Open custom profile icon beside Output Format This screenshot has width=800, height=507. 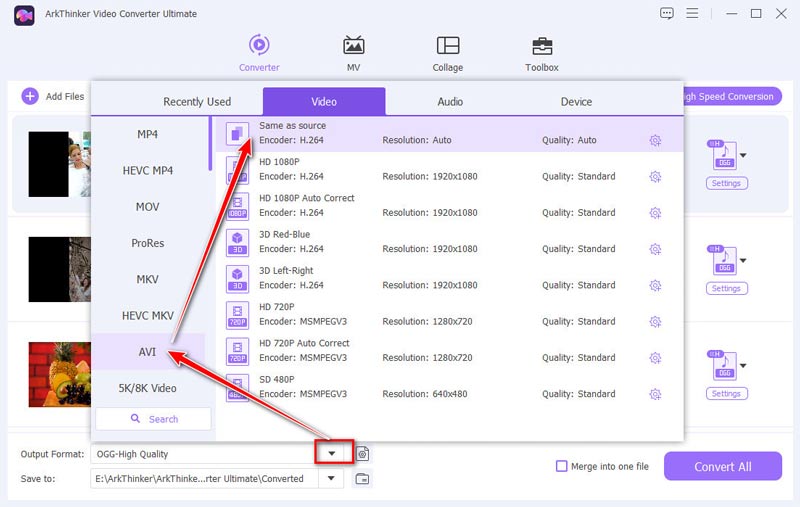pos(362,453)
